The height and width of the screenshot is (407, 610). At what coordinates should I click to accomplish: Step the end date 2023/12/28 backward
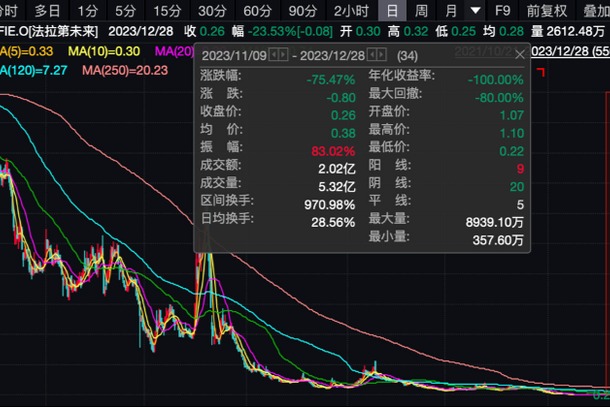(372, 55)
